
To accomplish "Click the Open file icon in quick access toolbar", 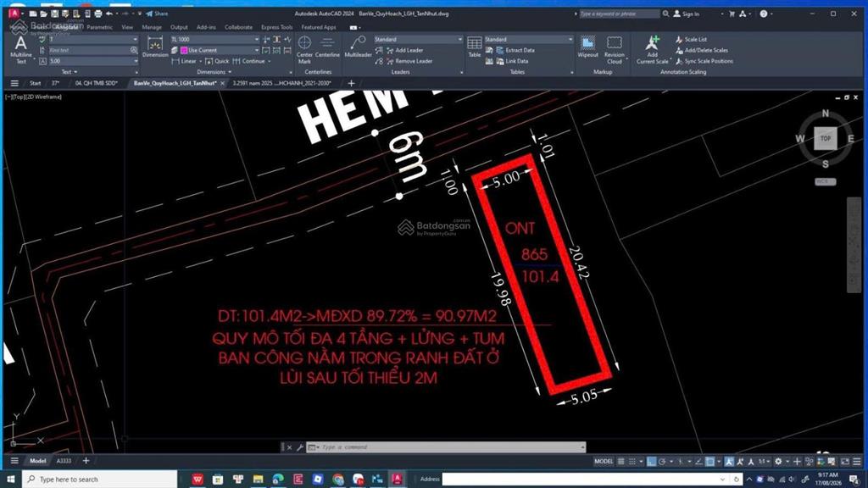I will pos(44,14).
